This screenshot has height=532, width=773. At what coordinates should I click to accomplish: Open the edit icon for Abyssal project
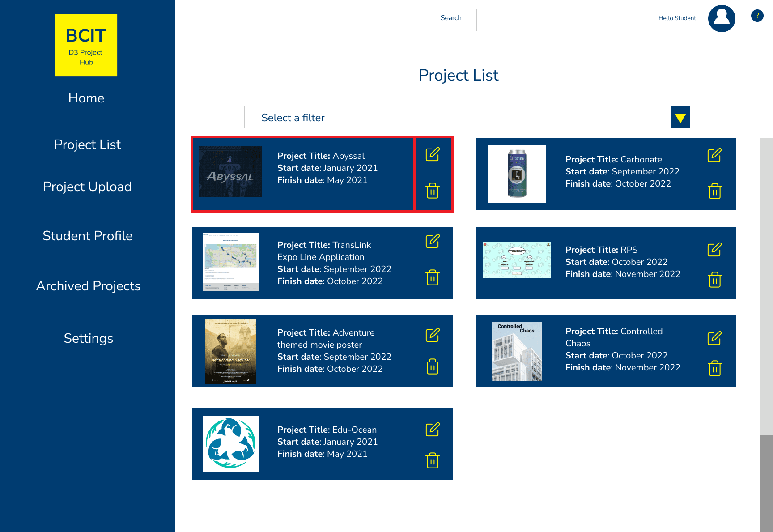pos(432,155)
